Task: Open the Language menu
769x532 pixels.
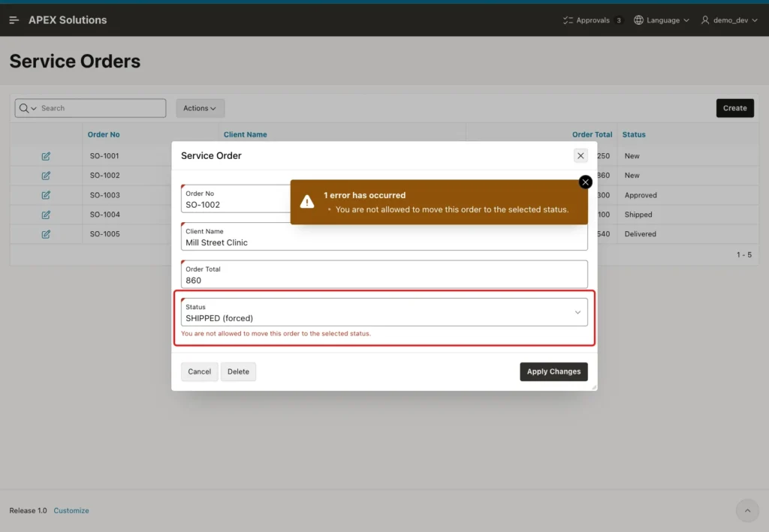Action: click(661, 20)
